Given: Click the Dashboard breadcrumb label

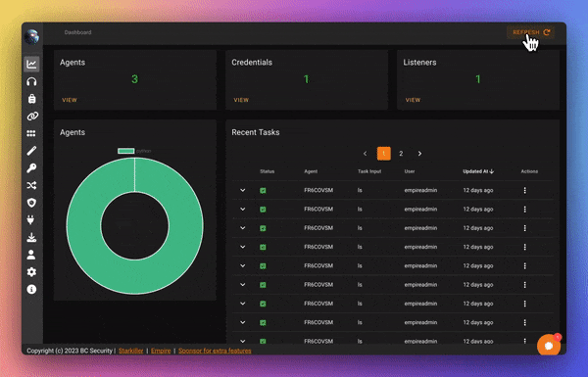Looking at the screenshot, I should tap(77, 32).
